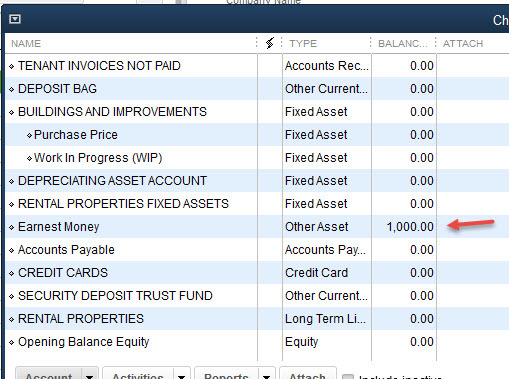509x379 pixels.
Task: Select the BUILDINGS AND IMPROVEMENTS account
Action: 112,112
